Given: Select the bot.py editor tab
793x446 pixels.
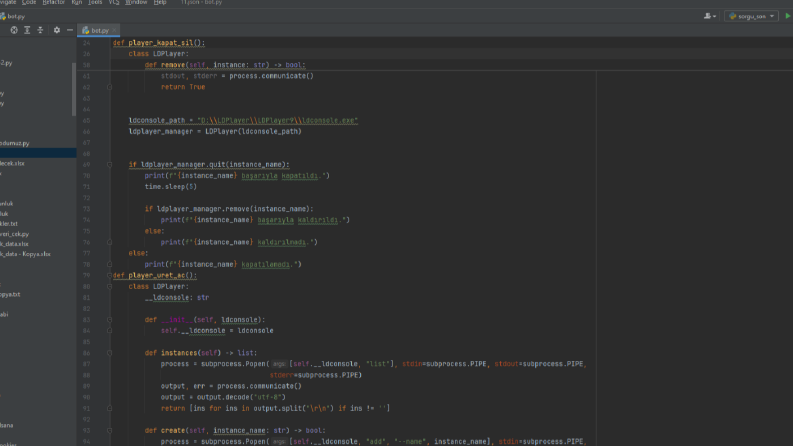Looking at the screenshot, I should (x=99, y=30).
